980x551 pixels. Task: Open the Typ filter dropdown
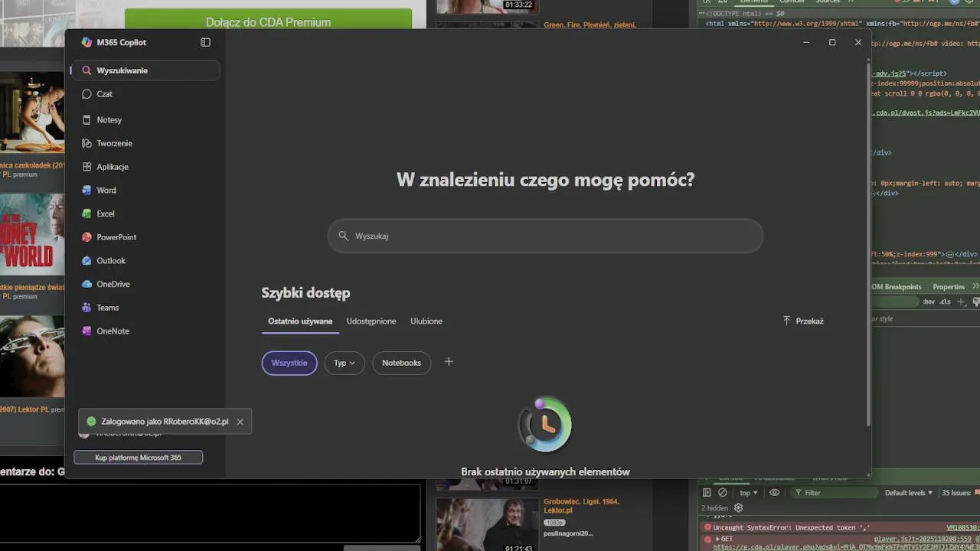click(345, 363)
